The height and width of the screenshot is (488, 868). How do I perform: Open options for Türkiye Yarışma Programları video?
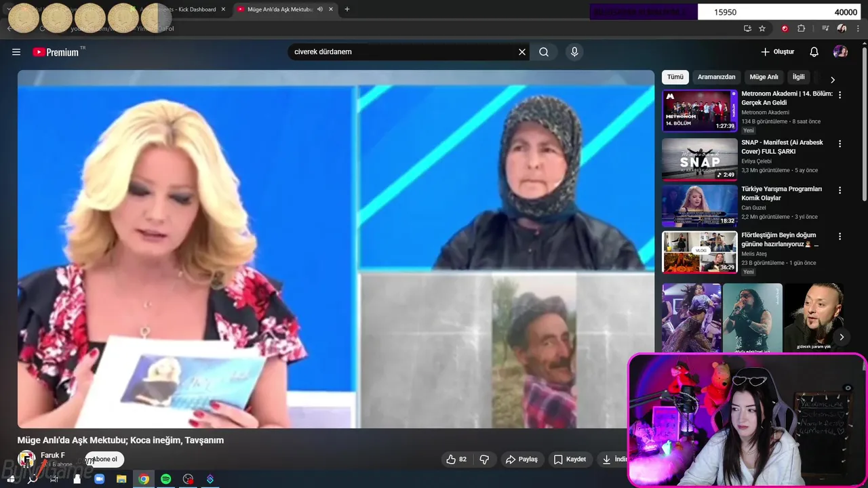(x=840, y=190)
